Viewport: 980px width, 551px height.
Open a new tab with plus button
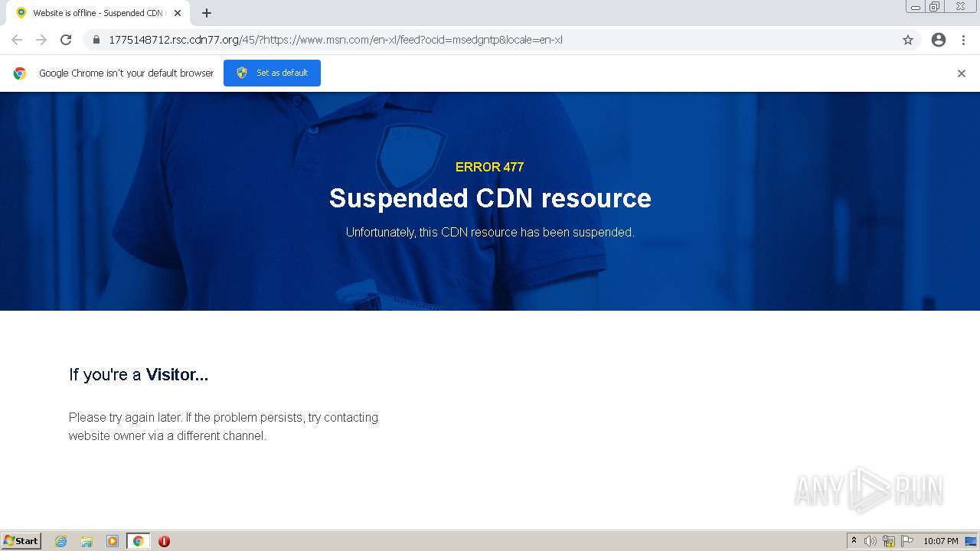point(207,13)
